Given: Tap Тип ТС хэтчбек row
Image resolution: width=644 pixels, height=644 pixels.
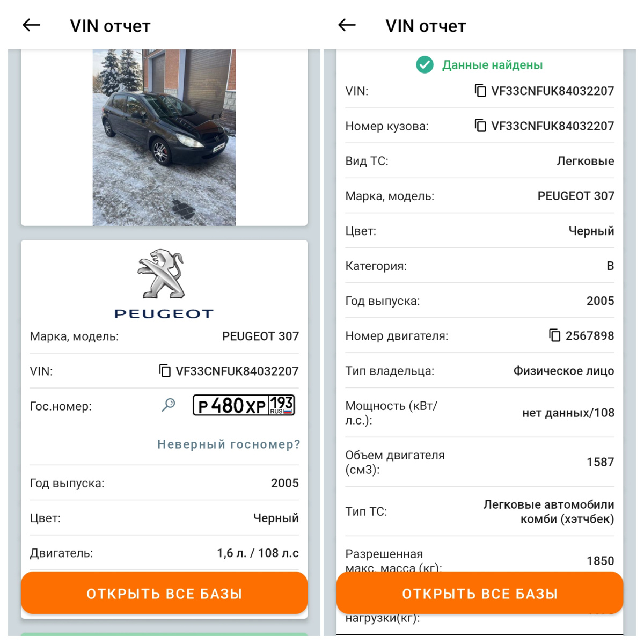Looking at the screenshot, I should click(480, 511).
